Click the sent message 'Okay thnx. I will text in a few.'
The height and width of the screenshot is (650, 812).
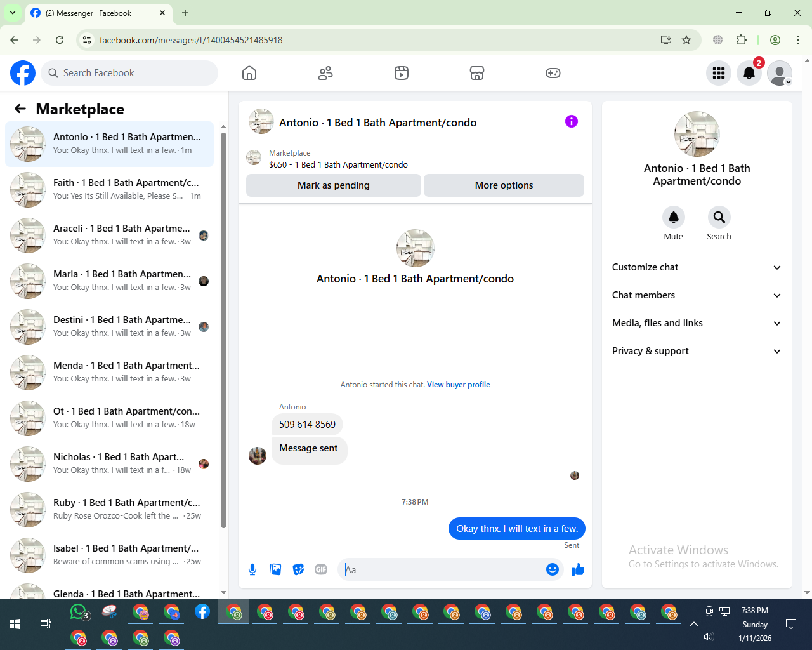pos(517,529)
